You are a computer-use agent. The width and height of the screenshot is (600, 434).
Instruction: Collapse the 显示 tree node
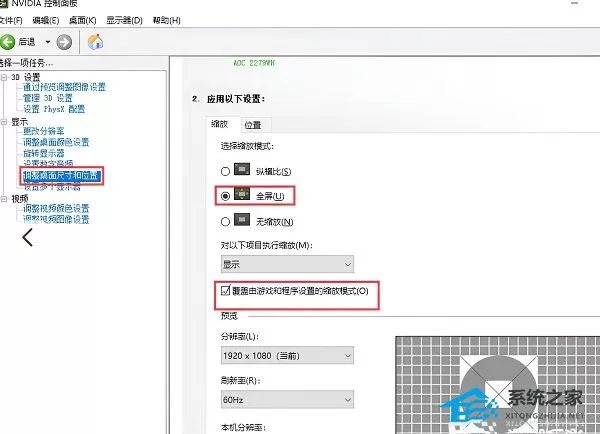click(x=4, y=122)
